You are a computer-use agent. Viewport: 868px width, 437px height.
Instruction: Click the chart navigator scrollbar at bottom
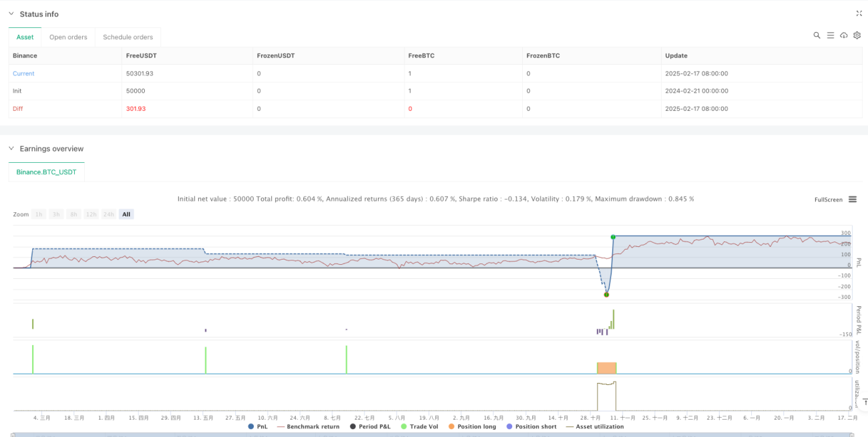[x=434, y=435]
